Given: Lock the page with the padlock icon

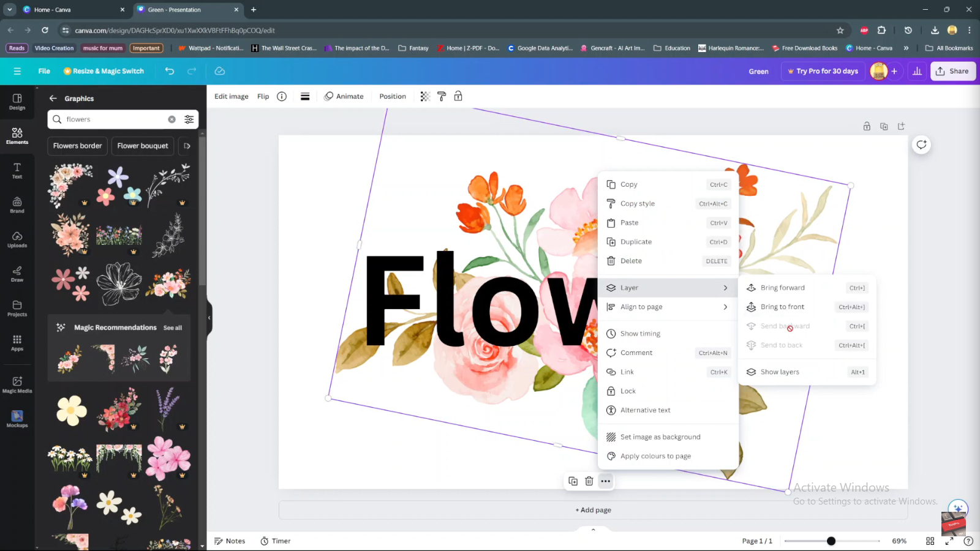Looking at the screenshot, I should (867, 126).
